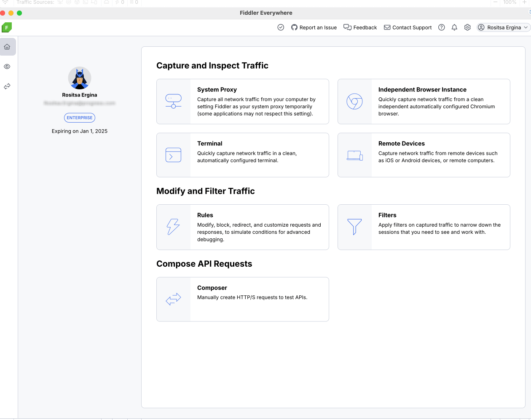Click the 'Expiring on Jan 1, 2025' text
This screenshot has height=420, width=531.
pyautogui.click(x=80, y=131)
